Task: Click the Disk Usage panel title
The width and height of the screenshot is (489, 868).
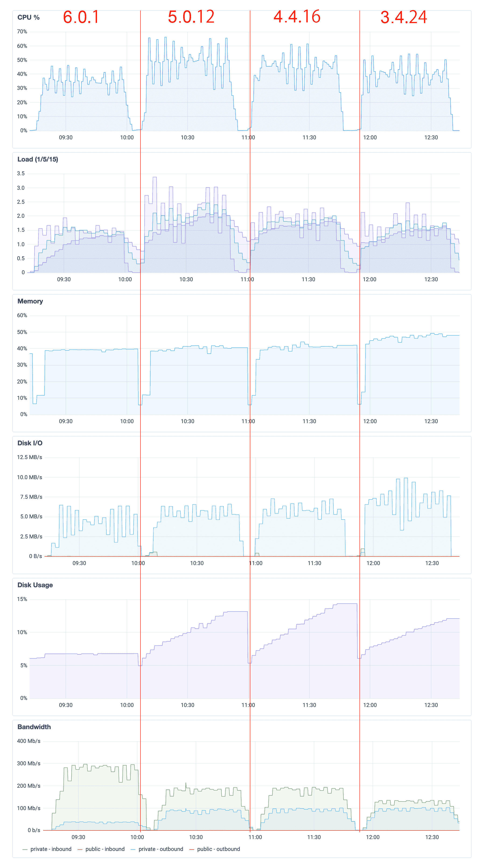Action: click(x=35, y=585)
